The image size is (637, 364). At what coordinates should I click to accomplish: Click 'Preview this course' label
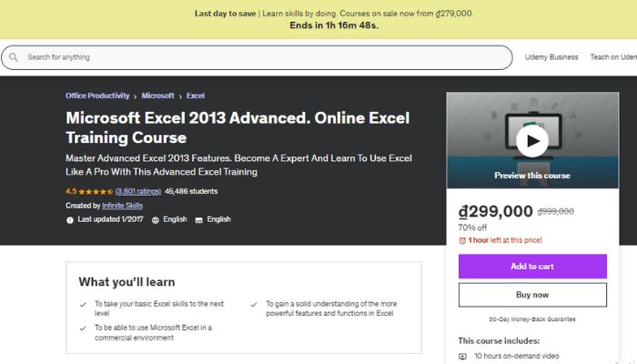click(532, 176)
